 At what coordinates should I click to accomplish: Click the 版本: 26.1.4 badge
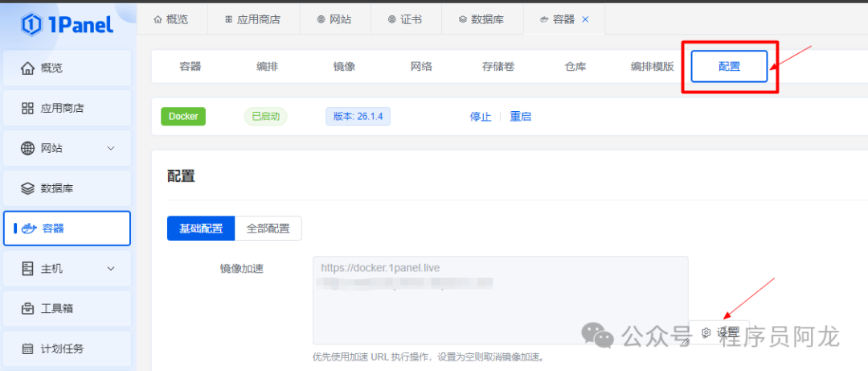point(358,117)
